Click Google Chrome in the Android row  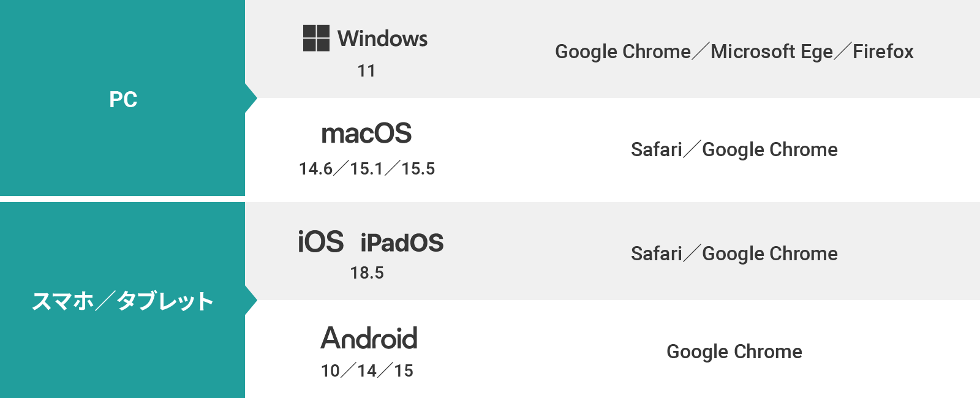pos(734,352)
